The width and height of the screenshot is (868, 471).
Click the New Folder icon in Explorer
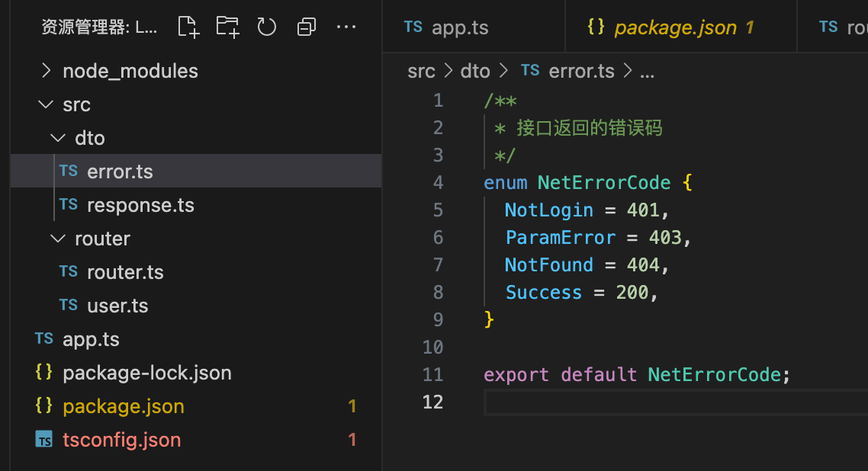tap(227, 26)
